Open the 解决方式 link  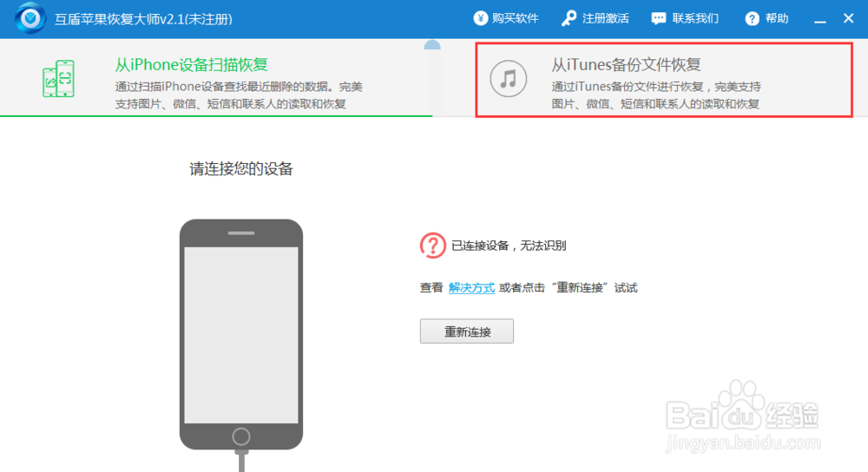(471, 288)
